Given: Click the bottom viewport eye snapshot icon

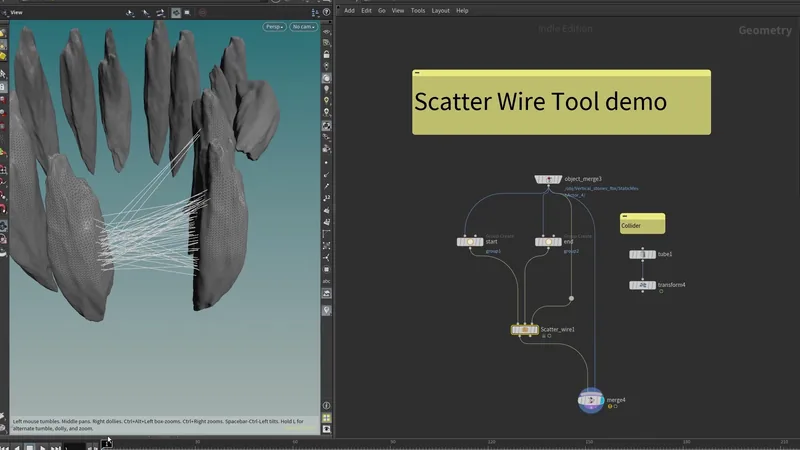Looking at the screenshot, I should tap(327, 430).
